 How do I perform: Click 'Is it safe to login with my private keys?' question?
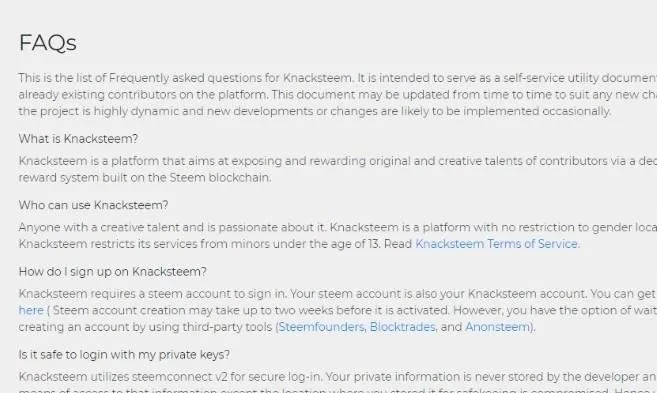pos(124,354)
